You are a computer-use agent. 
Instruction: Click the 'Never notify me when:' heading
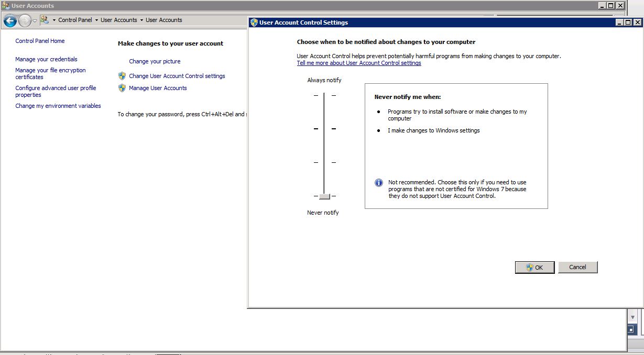pos(408,97)
